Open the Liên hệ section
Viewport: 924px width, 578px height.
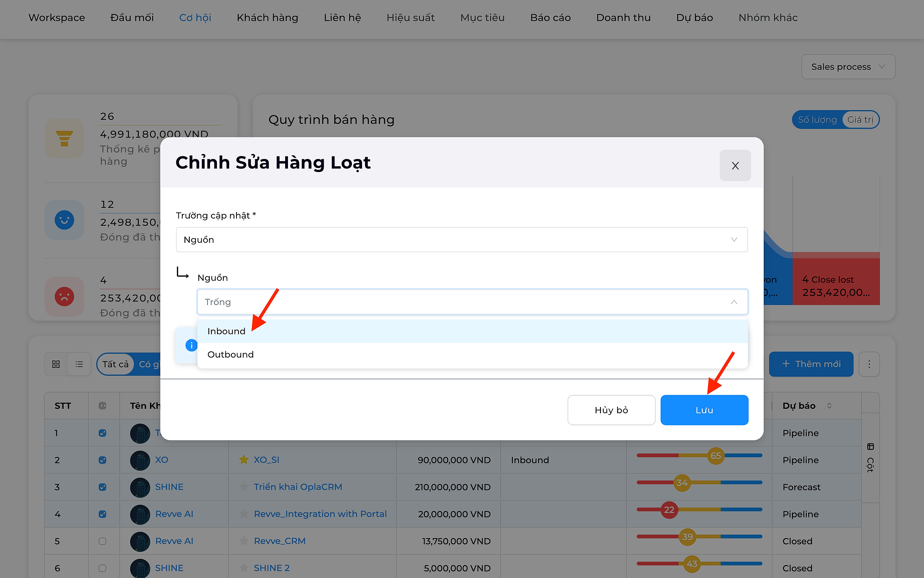point(342,18)
